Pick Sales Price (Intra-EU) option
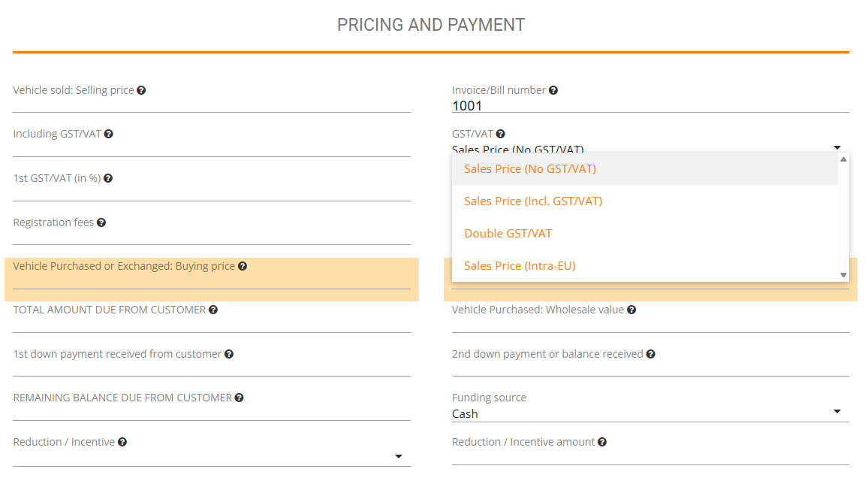Screen dimensions: 868x490 click(x=520, y=265)
